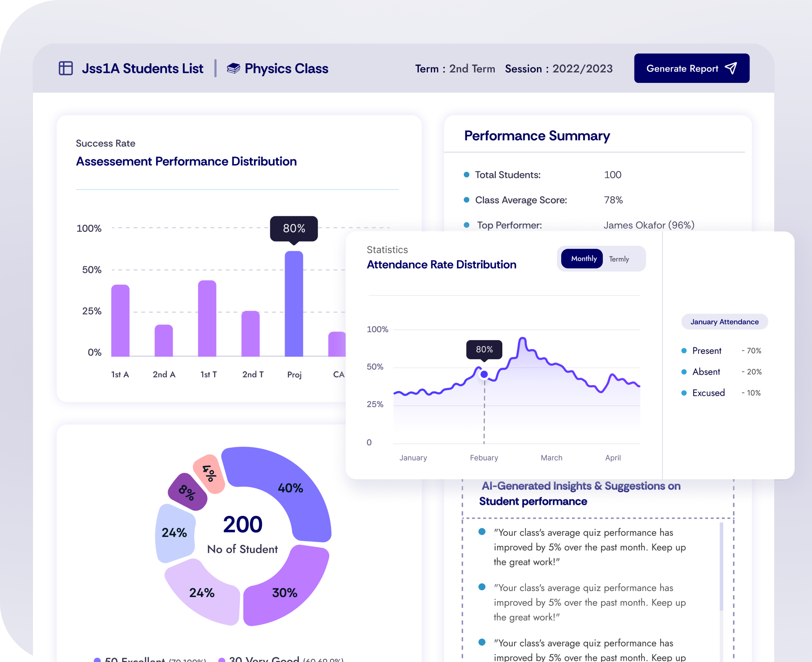
Task: Click the stacked books icon beside Physics Class
Action: click(233, 68)
